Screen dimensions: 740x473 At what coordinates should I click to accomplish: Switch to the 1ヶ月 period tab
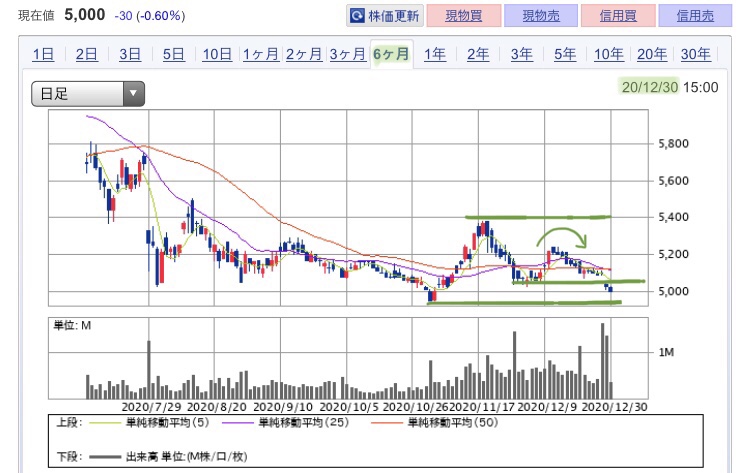point(261,54)
